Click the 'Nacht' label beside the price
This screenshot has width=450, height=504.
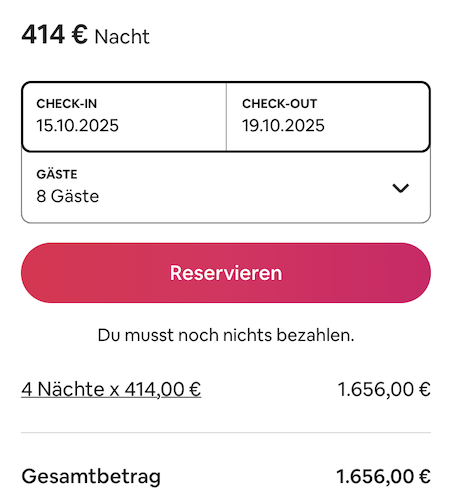tap(122, 37)
